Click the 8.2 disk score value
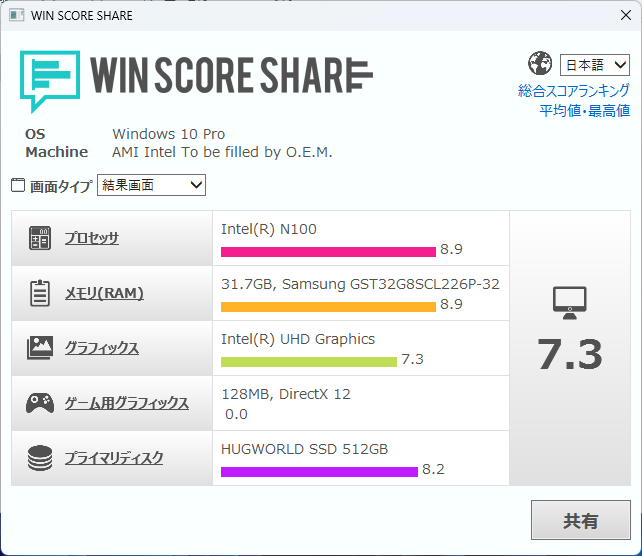642x556 pixels. (x=433, y=469)
